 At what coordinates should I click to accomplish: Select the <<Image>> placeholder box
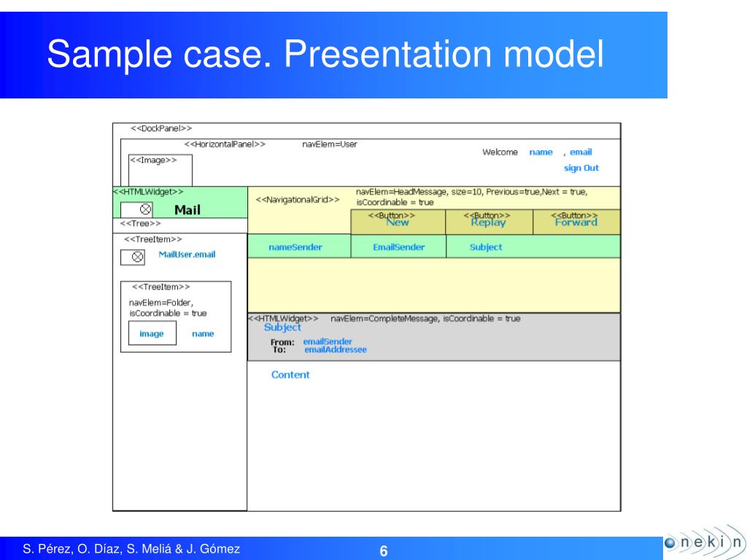(160, 170)
